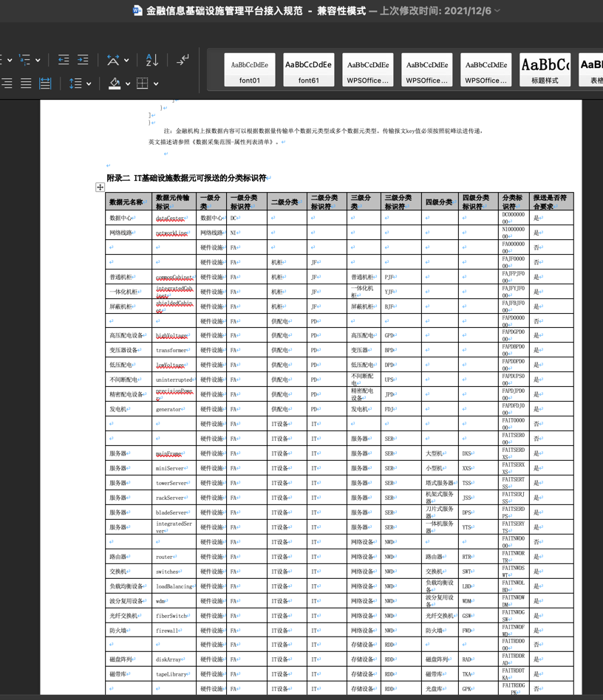Apply the paint bucket shading color
Screen dimensions: 603x700
pyautogui.click(x=115, y=83)
